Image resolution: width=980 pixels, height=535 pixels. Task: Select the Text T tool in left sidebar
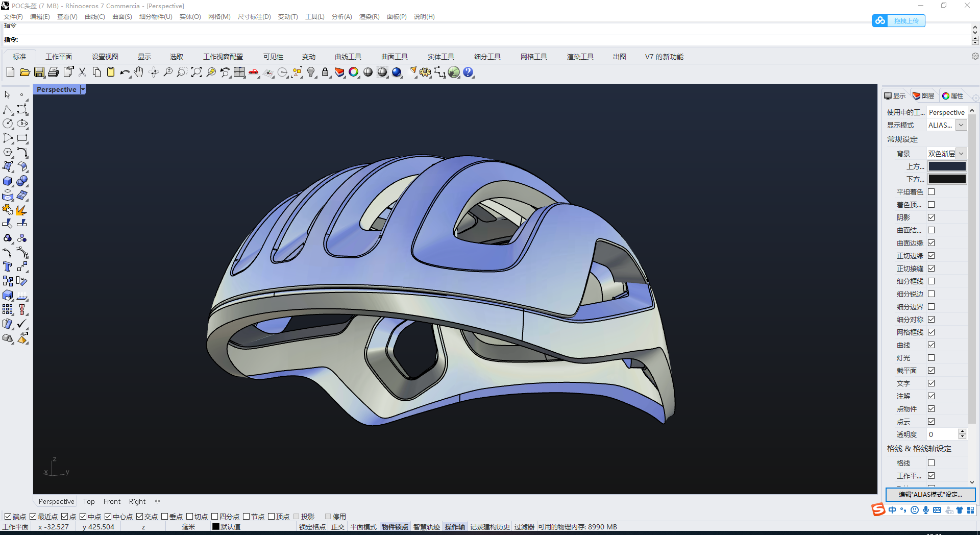pyautogui.click(x=8, y=266)
